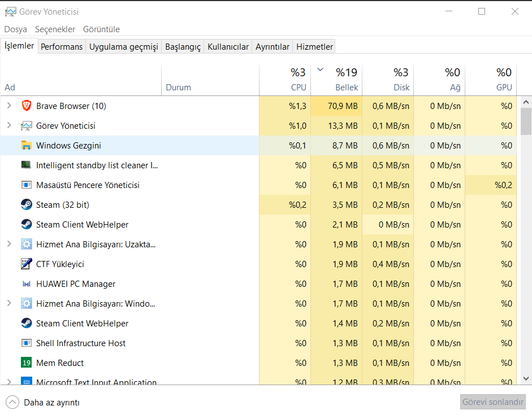Image resolution: width=532 pixels, height=419 pixels.
Task: Click the Steam (32 bit) icon
Action: tap(26, 204)
